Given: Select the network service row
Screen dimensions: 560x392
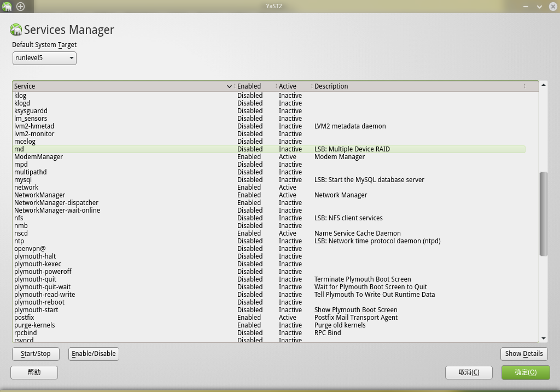Looking at the screenshot, I should point(269,188).
